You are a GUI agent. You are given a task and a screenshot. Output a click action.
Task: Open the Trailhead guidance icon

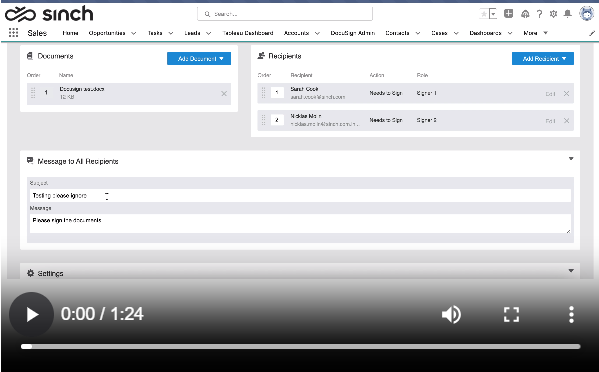click(x=525, y=14)
